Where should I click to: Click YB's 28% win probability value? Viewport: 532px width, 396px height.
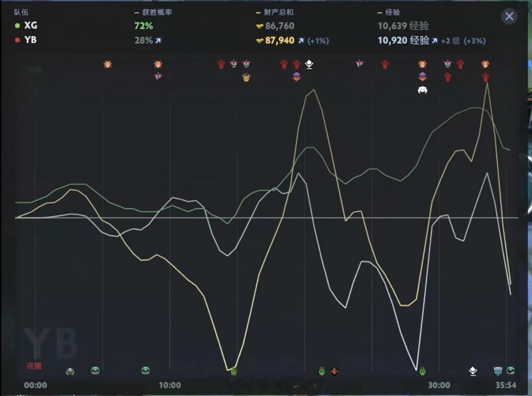click(143, 40)
